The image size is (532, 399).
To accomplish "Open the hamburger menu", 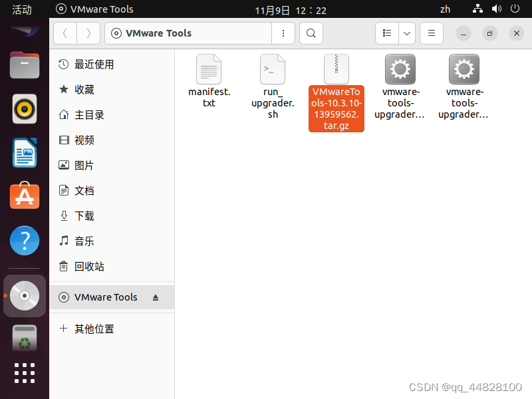I will 431,33.
